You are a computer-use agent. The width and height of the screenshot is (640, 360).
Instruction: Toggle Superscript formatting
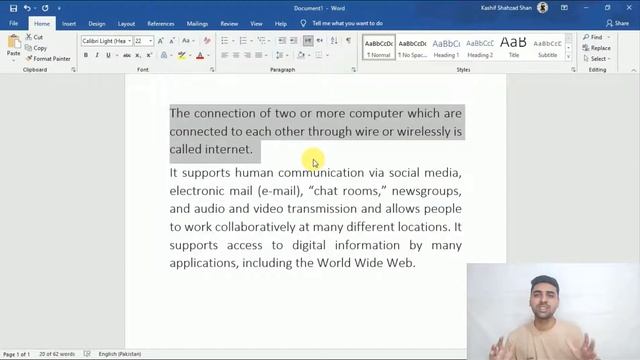tap(149, 55)
